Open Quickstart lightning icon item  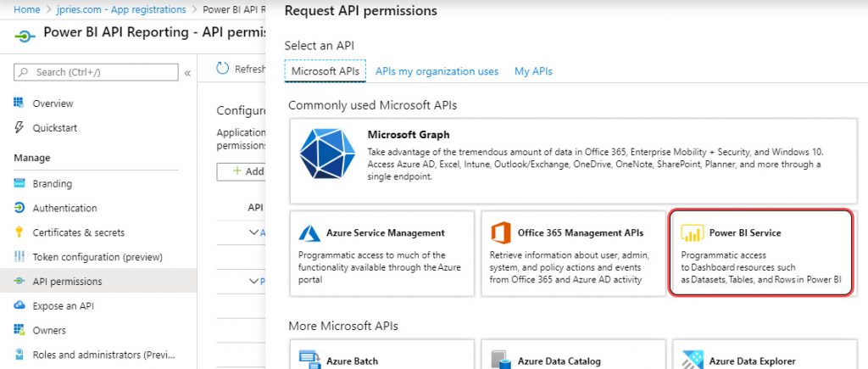tap(19, 128)
